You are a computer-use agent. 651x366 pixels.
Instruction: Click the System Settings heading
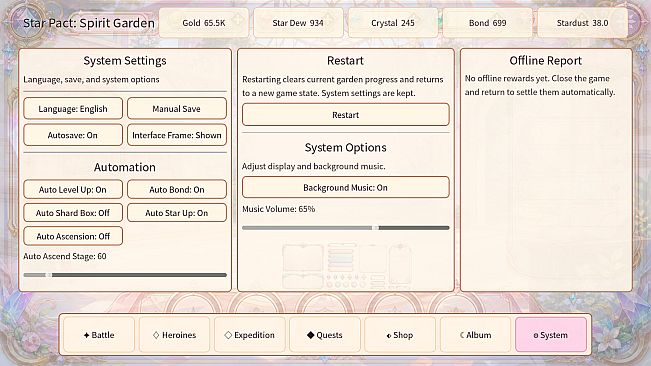(125, 61)
